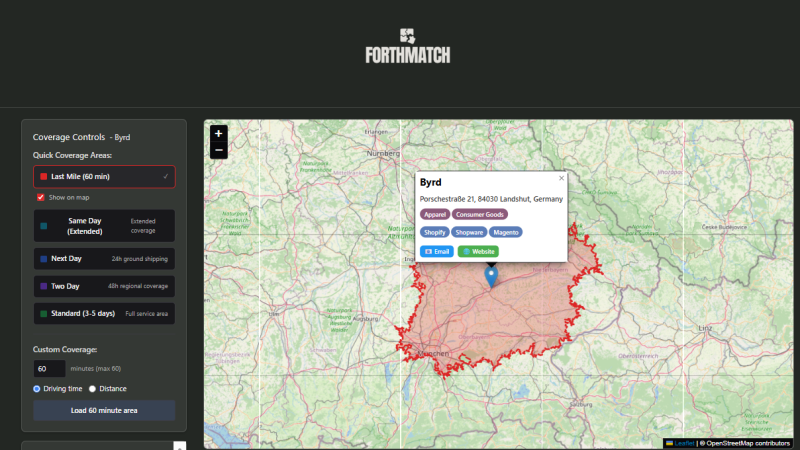Select Next Day coverage area
The image size is (800, 450).
104,259
